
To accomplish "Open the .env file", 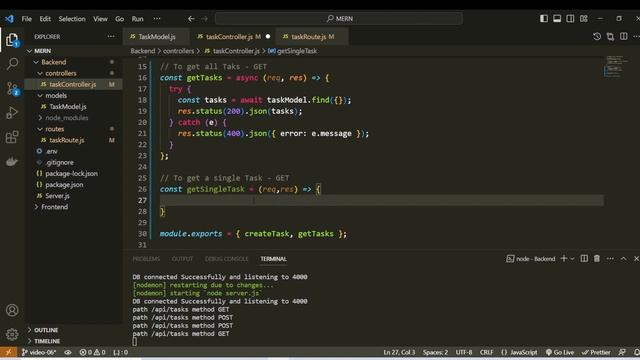I will point(51,151).
